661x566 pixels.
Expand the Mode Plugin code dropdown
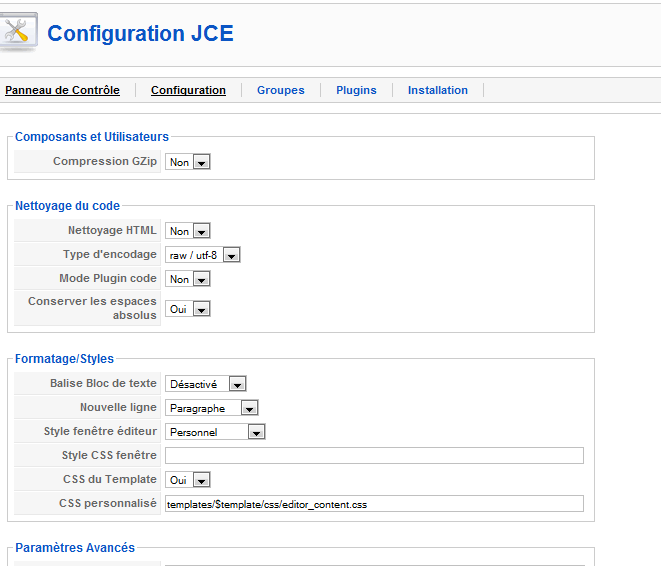tap(188, 279)
